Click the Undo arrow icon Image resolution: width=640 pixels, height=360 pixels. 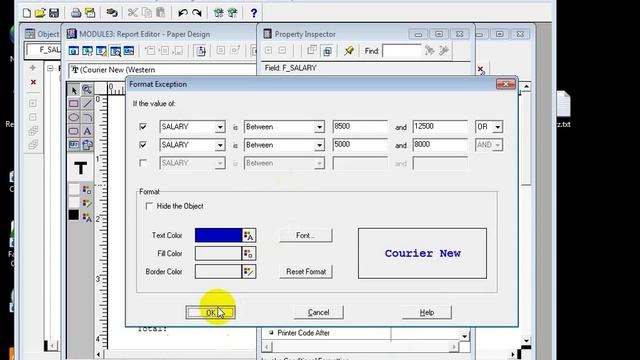pyautogui.click(x=183, y=13)
